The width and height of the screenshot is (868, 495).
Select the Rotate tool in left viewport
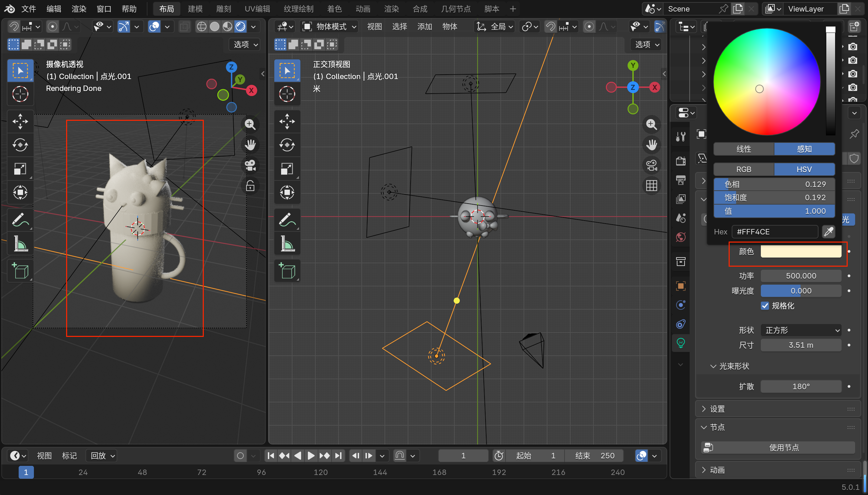20,145
